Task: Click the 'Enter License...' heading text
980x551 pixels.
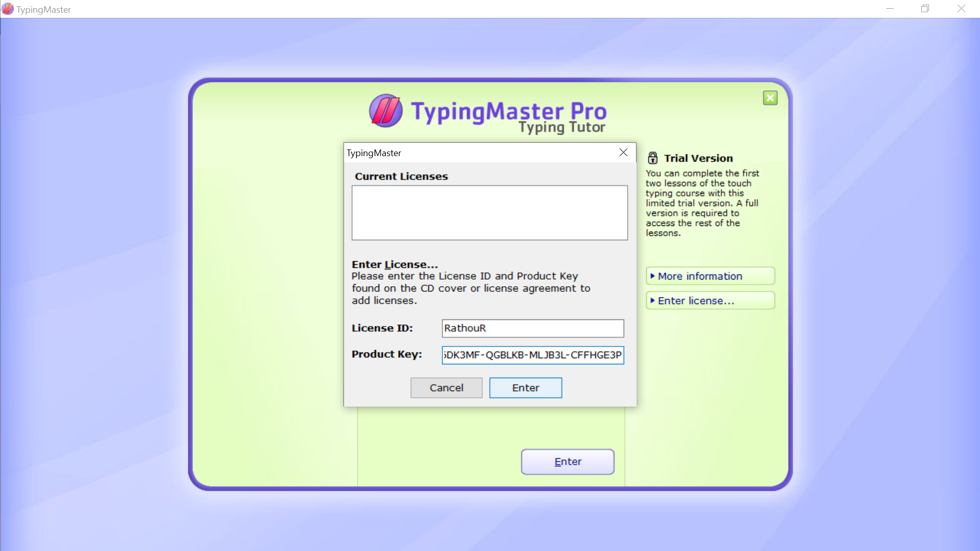Action: coord(395,264)
